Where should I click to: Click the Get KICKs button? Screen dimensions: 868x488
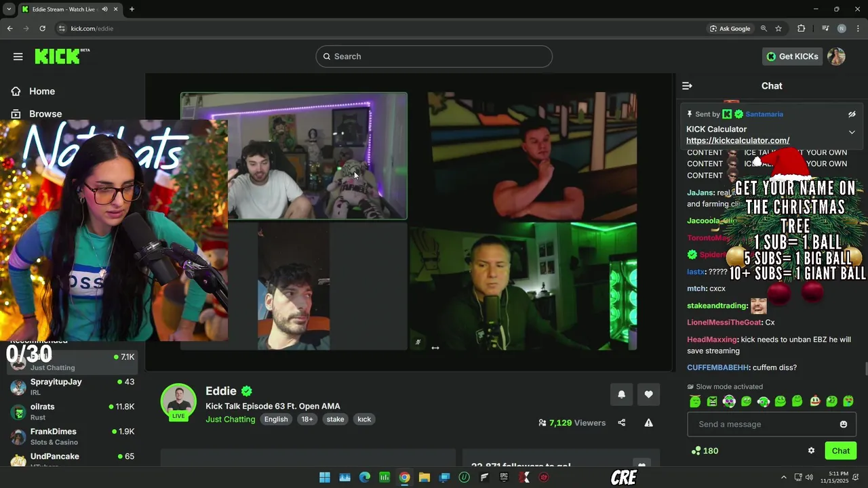(792, 56)
